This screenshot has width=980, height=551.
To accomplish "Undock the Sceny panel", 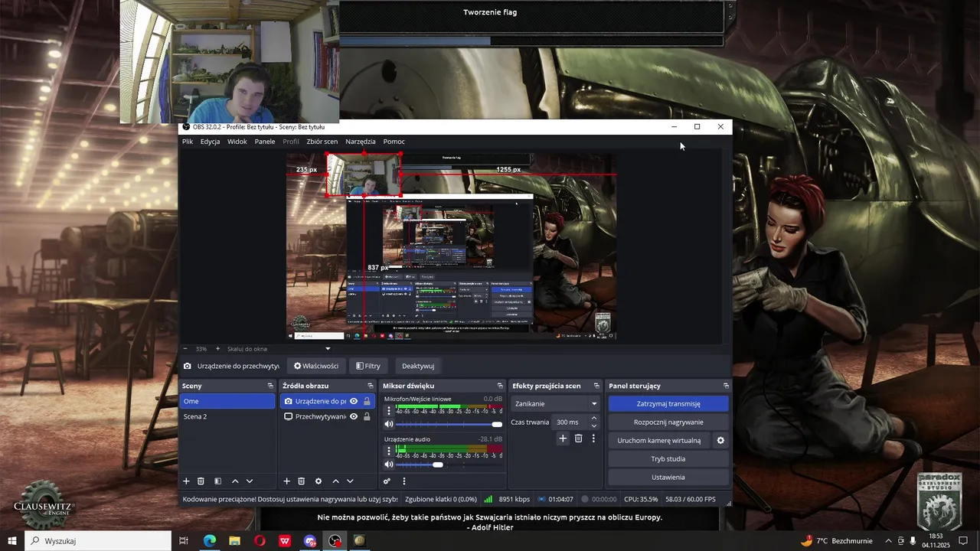I will point(270,386).
